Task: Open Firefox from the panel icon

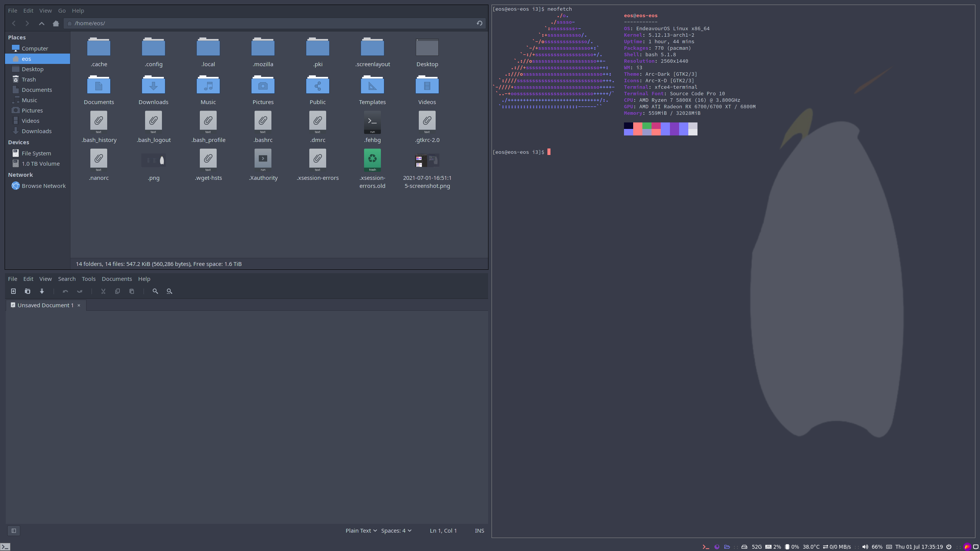Action: click(x=717, y=547)
